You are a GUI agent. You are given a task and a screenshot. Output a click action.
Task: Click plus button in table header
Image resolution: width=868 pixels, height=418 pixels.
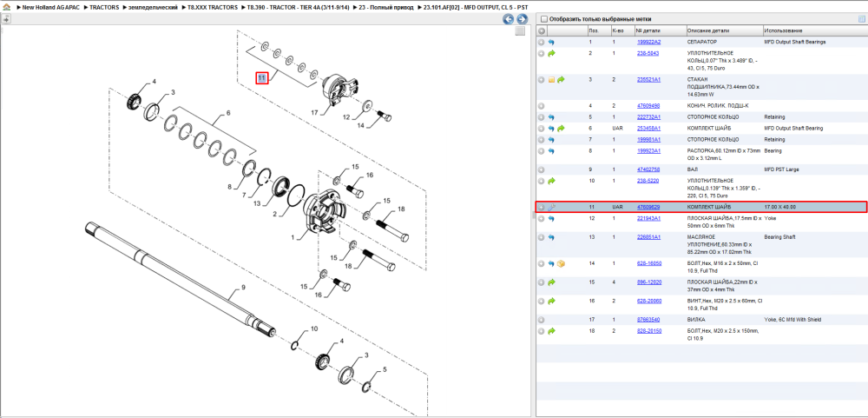pyautogui.click(x=542, y=31)
